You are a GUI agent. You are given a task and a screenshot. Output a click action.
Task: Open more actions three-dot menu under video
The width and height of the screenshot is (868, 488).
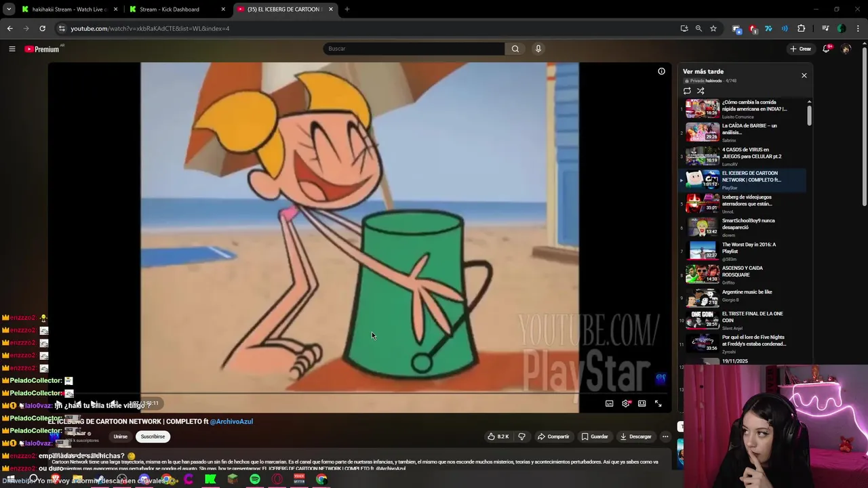point(665,436)
